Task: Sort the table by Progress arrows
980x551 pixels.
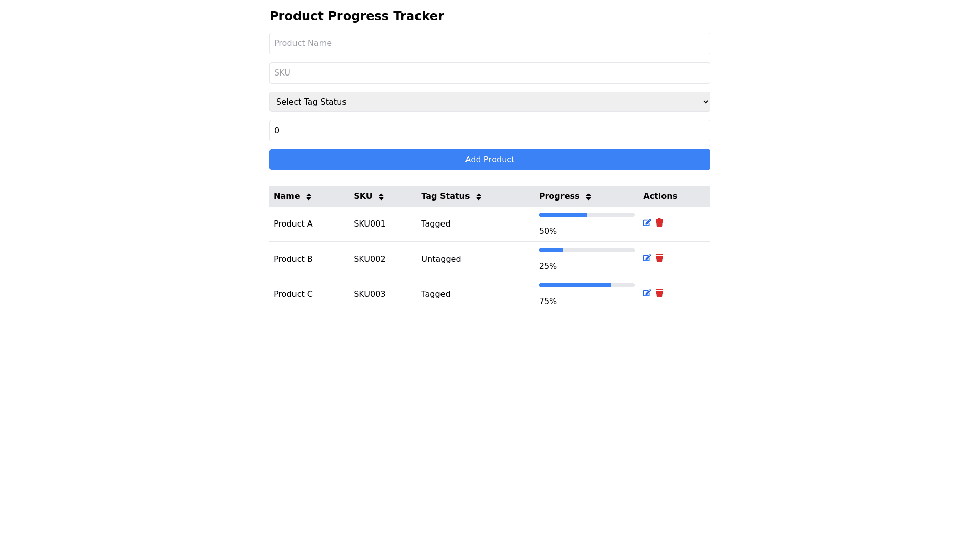Action: coord(589,197)
